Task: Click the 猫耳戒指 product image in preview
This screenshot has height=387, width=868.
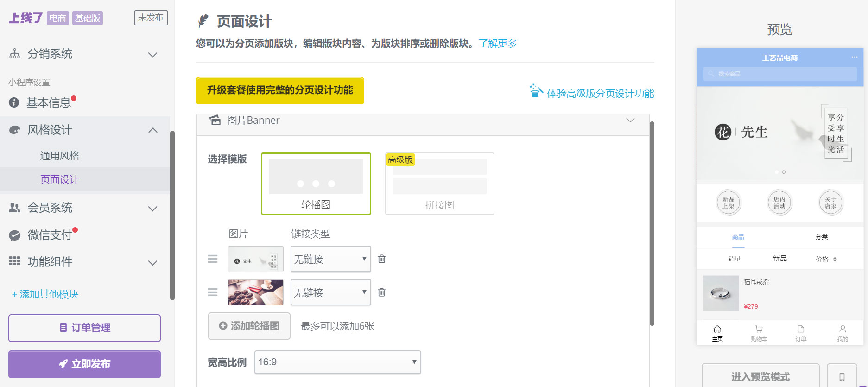Action: tap(721, 293)
